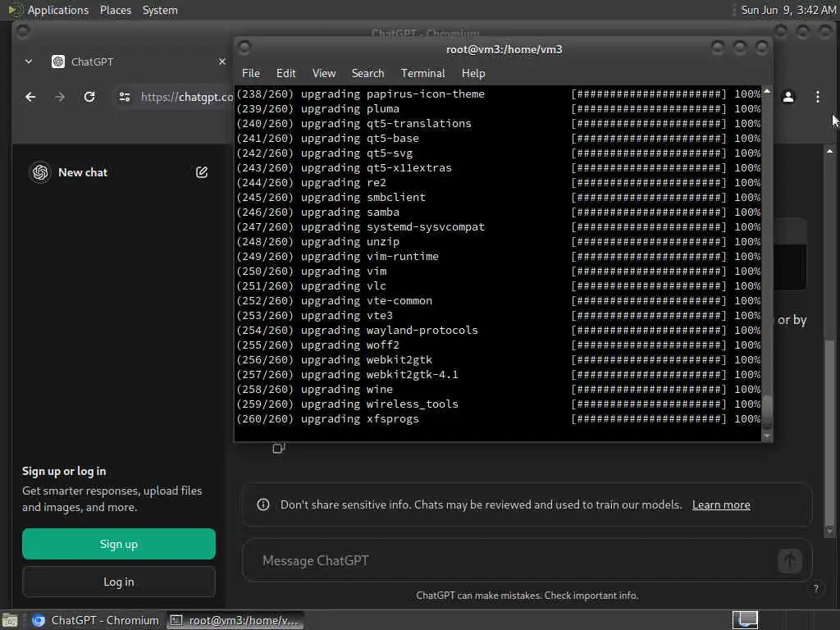Click the terminal scrollbar thumb
The height and width of the screenshot is (630, 840).
pos(767,412)
